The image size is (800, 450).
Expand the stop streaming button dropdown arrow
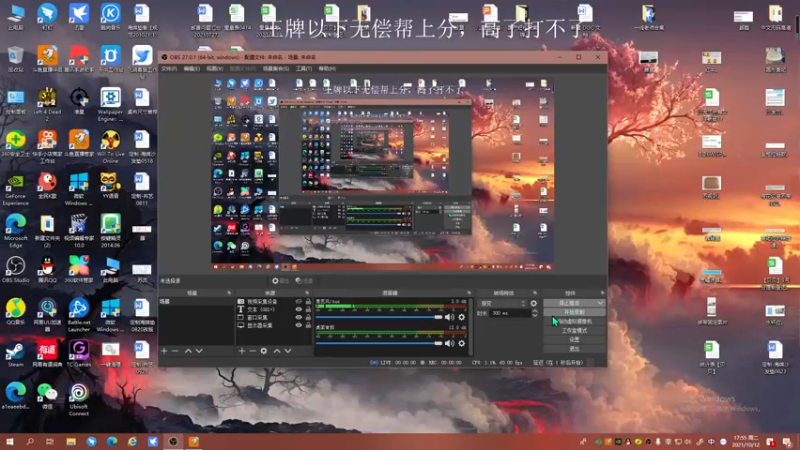click(600, 303)
